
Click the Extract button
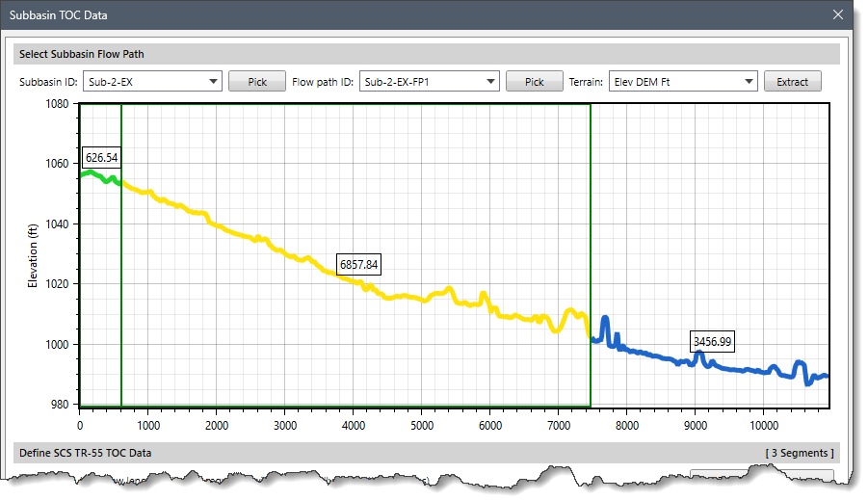pos(793,82)
